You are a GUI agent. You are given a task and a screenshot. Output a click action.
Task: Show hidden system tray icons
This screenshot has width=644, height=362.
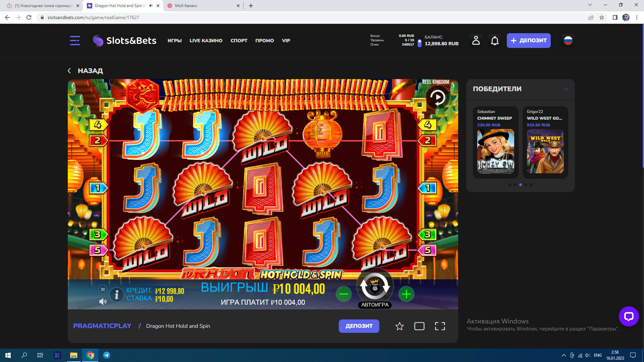[x=563, y=355]
